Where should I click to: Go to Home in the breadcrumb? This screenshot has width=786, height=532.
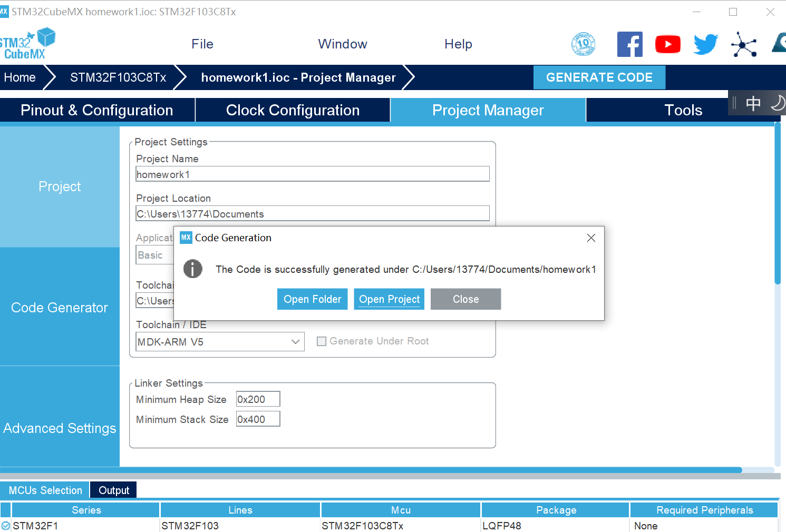pos(20,77)
